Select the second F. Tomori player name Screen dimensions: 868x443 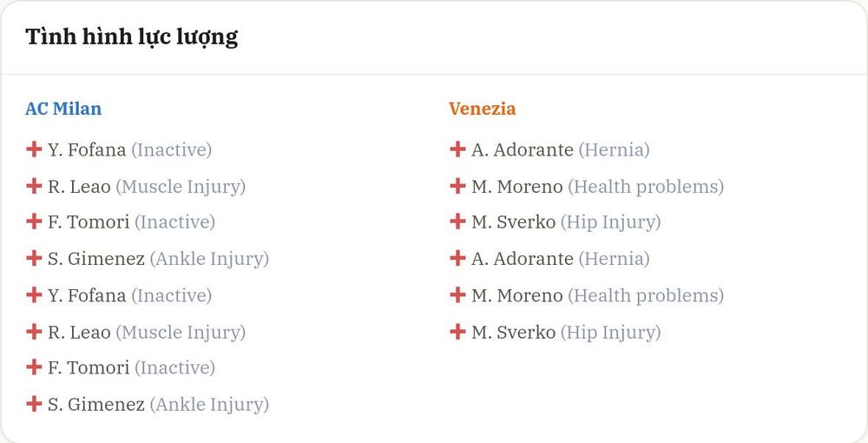tap(89, 367)
